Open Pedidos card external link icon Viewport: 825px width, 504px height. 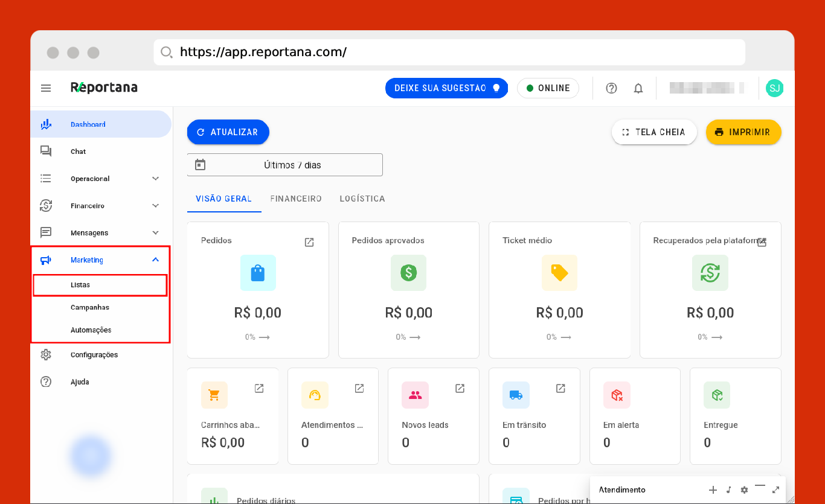[309, 242]
